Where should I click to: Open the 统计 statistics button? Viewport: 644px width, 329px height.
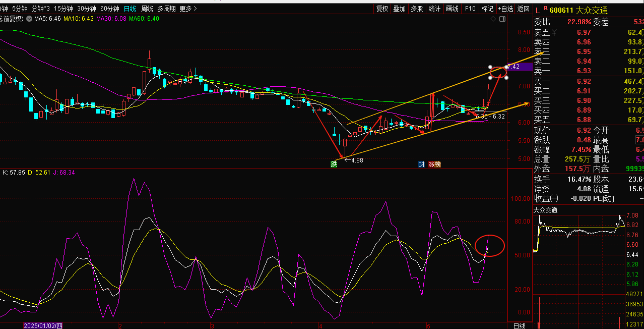434,9
